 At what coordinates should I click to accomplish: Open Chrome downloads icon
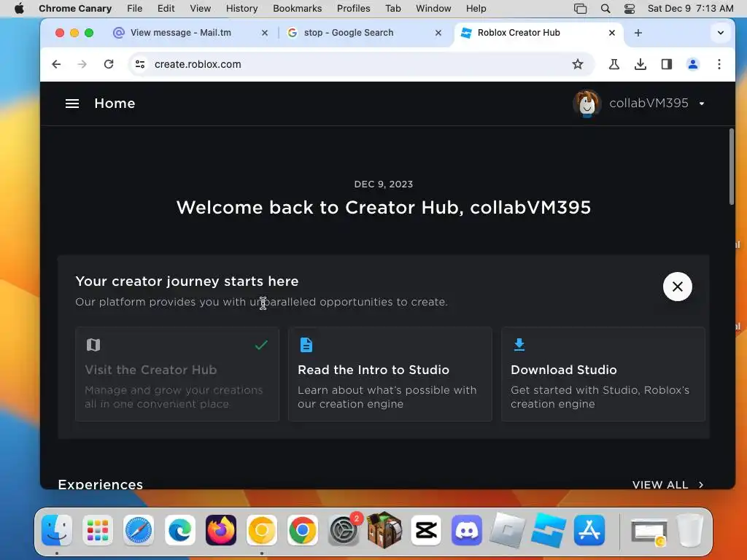pyautogui.click(x=640, y=64)
